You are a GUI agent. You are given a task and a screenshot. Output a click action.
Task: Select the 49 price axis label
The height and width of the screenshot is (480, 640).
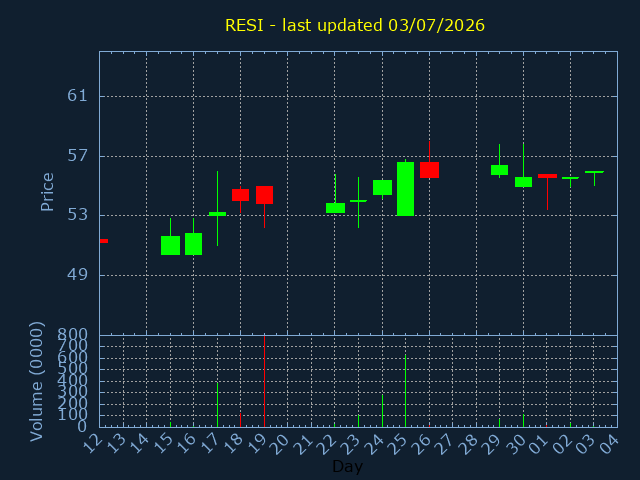click(78, 275)
